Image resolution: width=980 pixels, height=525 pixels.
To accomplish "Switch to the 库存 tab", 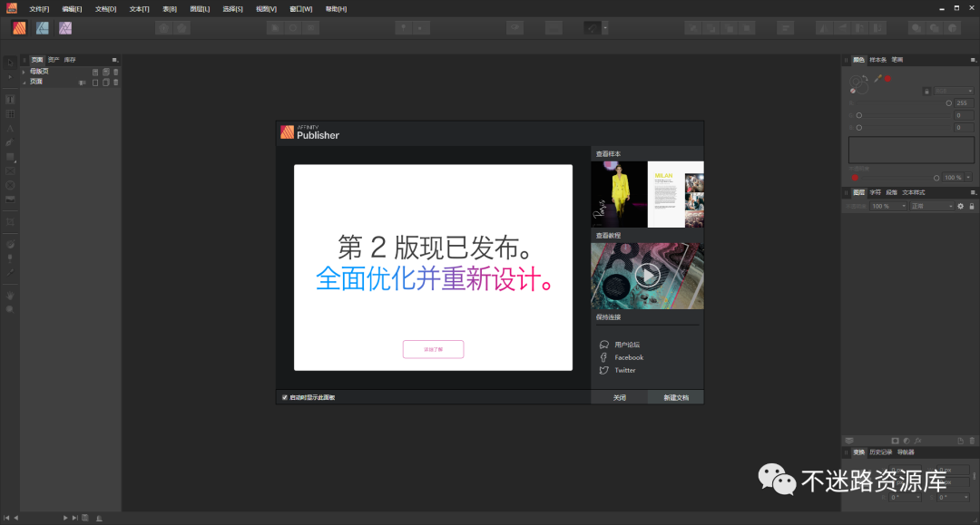I will [69, 60].
